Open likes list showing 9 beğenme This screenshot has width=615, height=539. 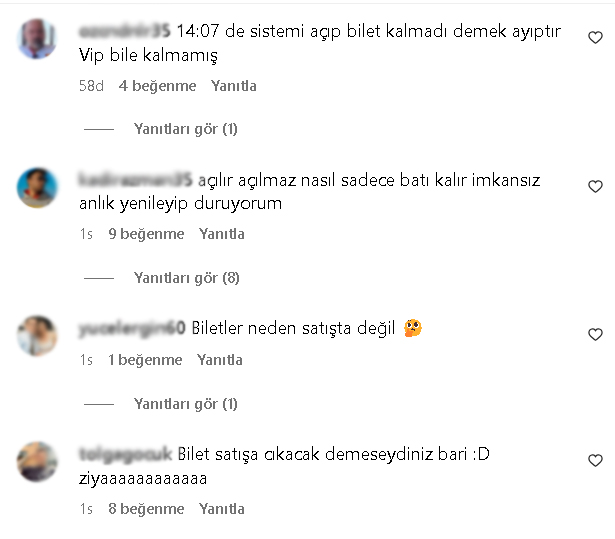point(146,234)
